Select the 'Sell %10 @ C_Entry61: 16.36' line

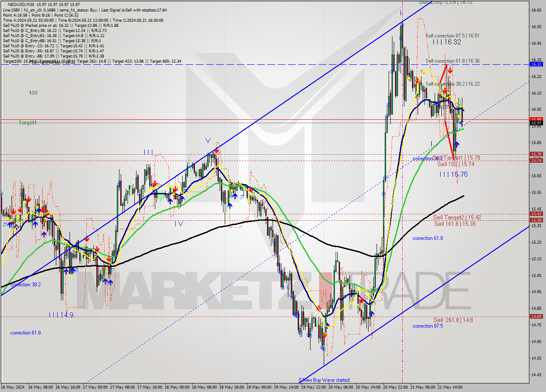coord(29,35)
